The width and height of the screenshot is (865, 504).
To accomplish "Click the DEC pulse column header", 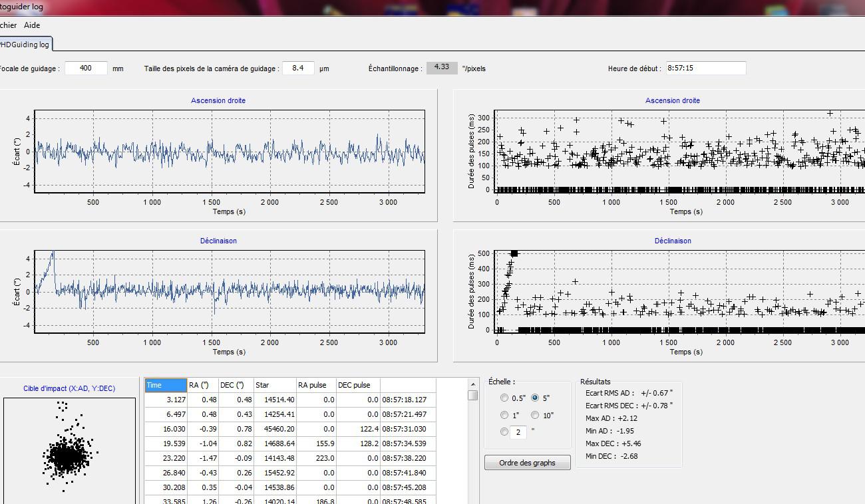I will 358,385.
